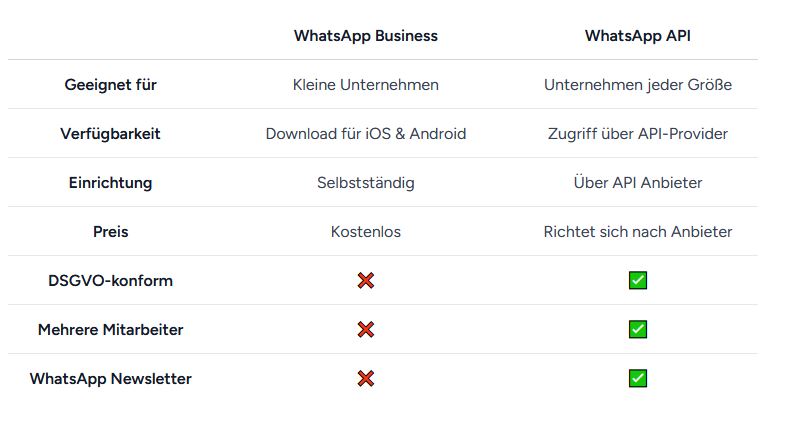
Task: Click green checkmark for Mehrere Mitarbeiter
Action: tap(638, 330)
